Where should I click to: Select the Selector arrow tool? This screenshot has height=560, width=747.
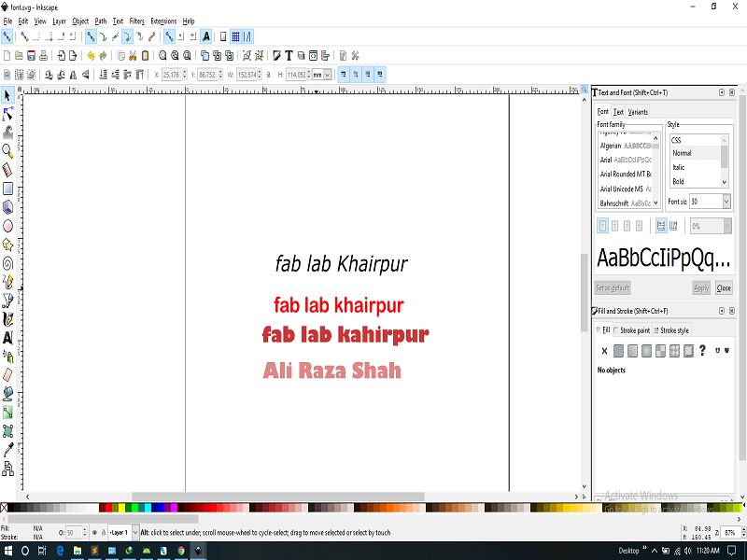point(7,96)
